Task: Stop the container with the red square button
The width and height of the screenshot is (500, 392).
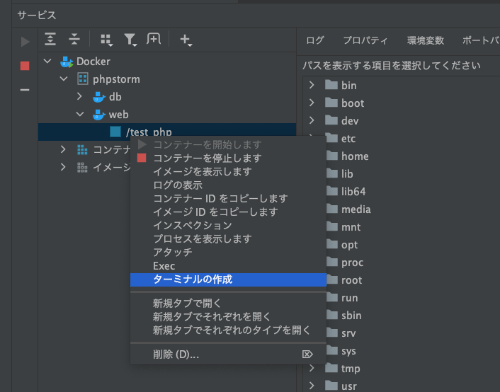Action: 25,66
